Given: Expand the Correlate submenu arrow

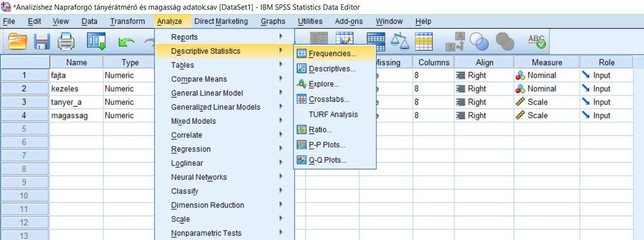Looking at the screenshot, I should pyautogui.click(x=281, y=134).
